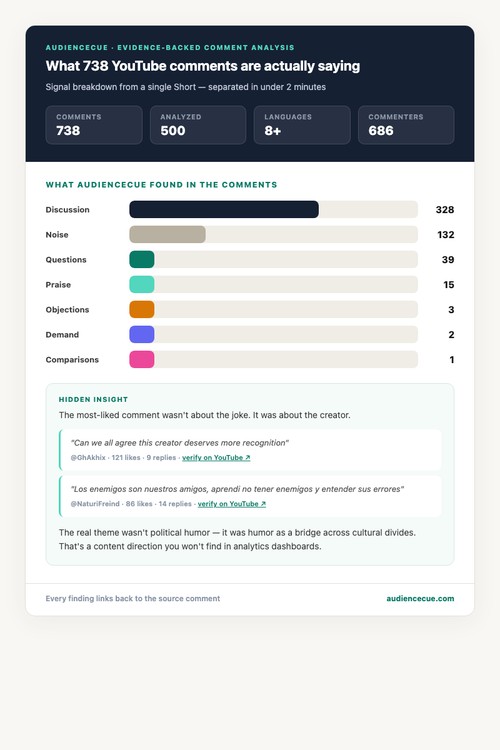Image resolution: width=500 pixels, height=750 pixels.
Task: Click the pink Comparisons color block
Action: [142, 359]
